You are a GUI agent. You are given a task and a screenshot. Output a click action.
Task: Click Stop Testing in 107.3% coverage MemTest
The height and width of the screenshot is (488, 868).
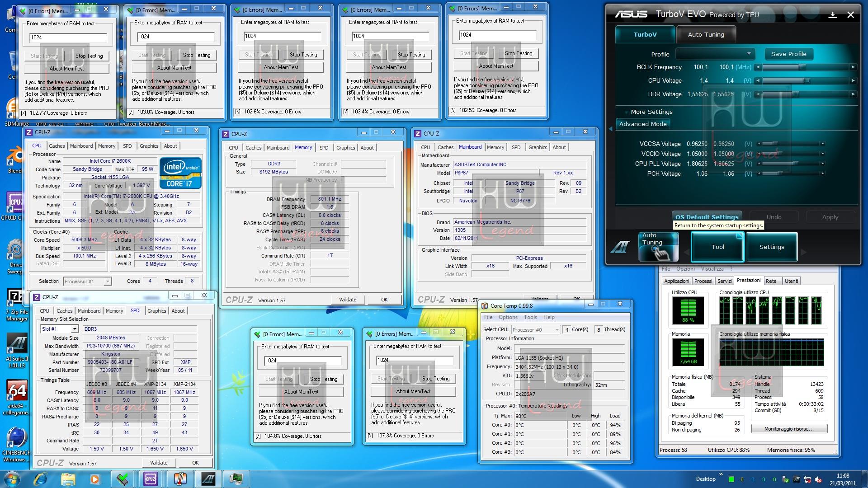point(436,379)
